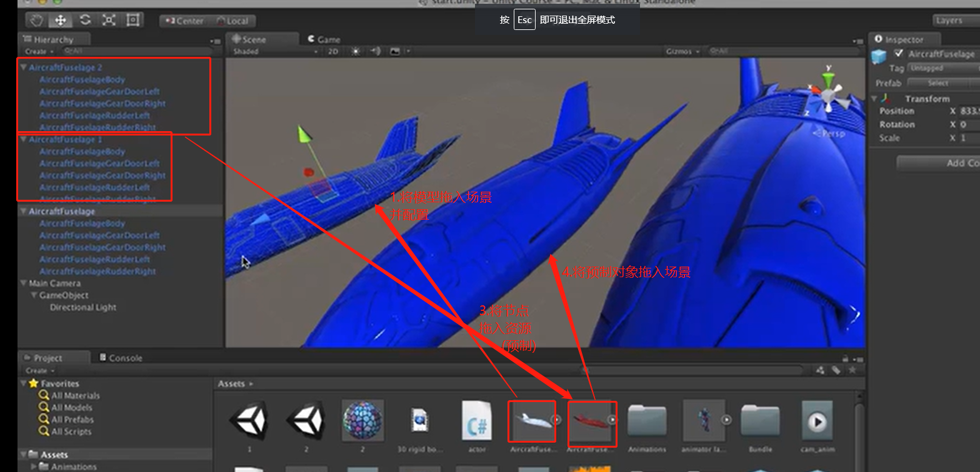Toggle the Center pivot mode button
The image size is (980, 472).
click(x=184, y=21)
